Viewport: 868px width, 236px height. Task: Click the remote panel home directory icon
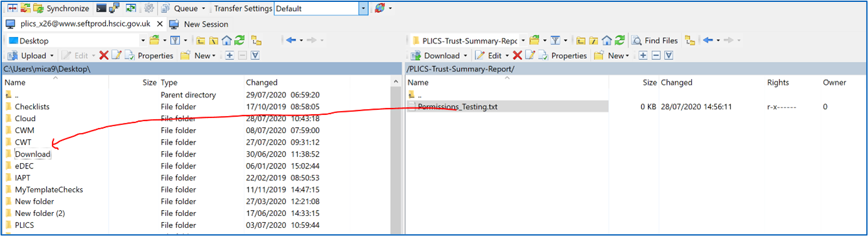[607, 41]
